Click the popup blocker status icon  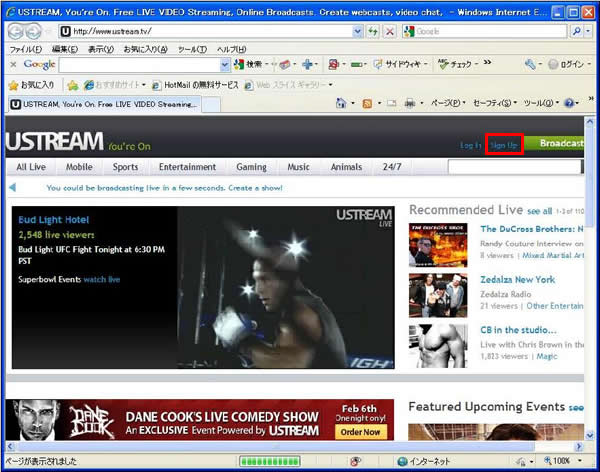(355, 461)
